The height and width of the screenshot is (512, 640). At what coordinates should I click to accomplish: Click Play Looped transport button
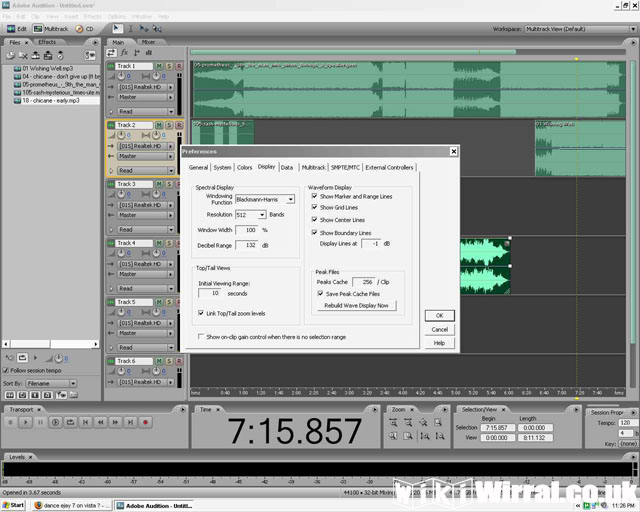(x=70, y=422)
